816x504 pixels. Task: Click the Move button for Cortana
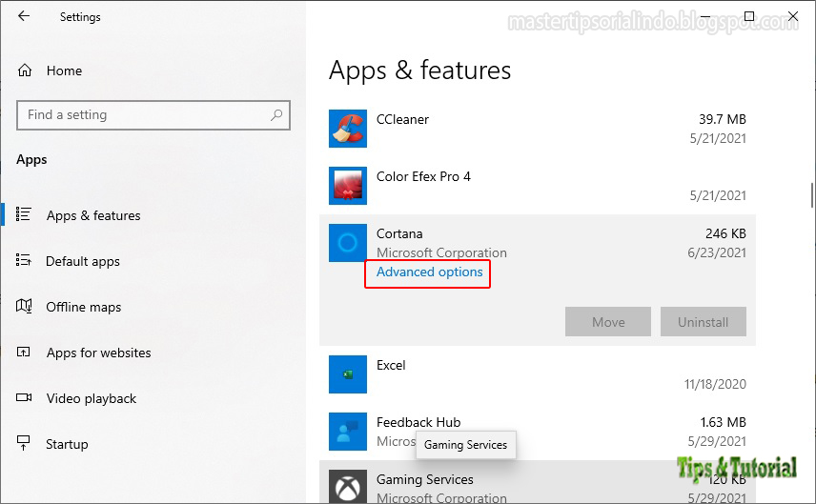[x=608, y=321]
